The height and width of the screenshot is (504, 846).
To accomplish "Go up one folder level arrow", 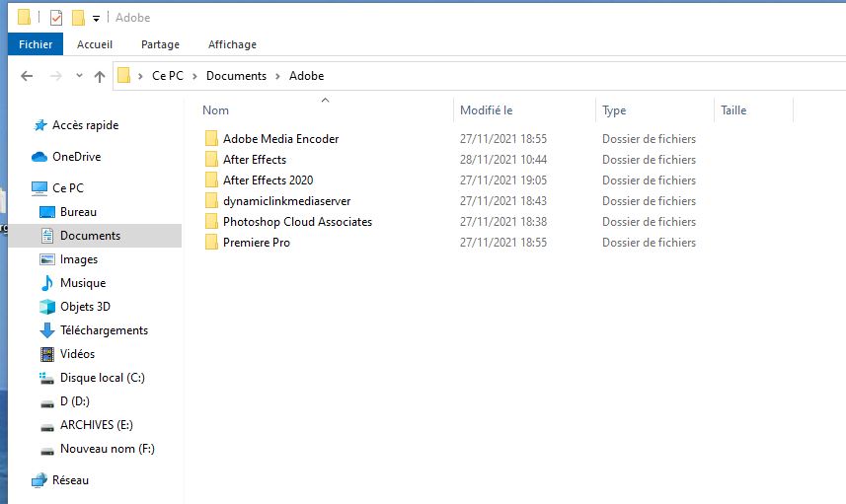I will pos(100,76).
